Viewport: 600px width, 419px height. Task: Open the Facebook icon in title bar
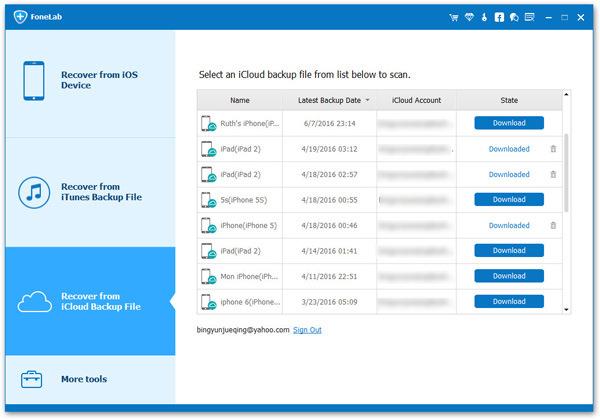click(499, 17)
